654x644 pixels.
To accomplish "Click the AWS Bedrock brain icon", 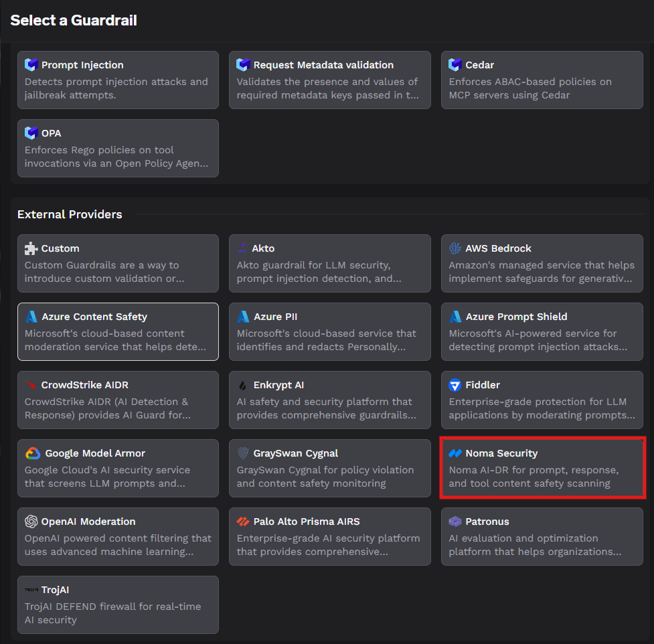I will click(455, 248).
